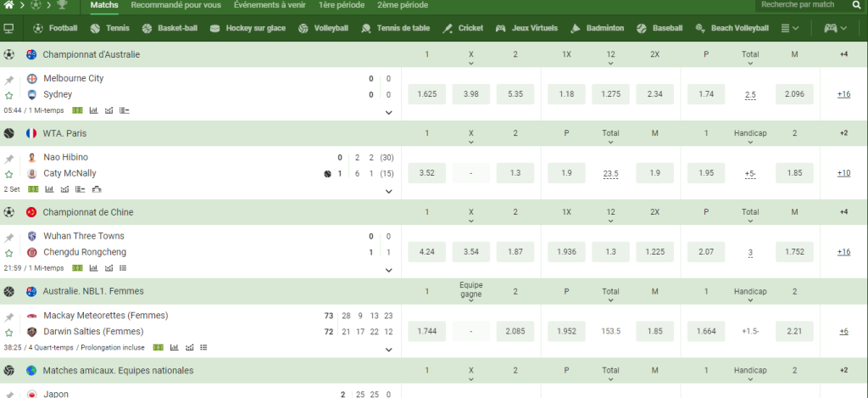Favorite the Mackay Meteorettes vs Darwin Salties match
The width and height of the screenshot is (868, 398).
(x=8, y=333)
